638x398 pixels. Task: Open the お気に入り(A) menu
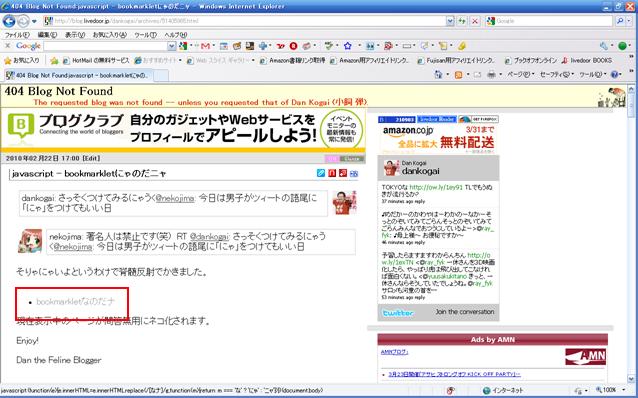pyautogui.click(x=109, y=35)
